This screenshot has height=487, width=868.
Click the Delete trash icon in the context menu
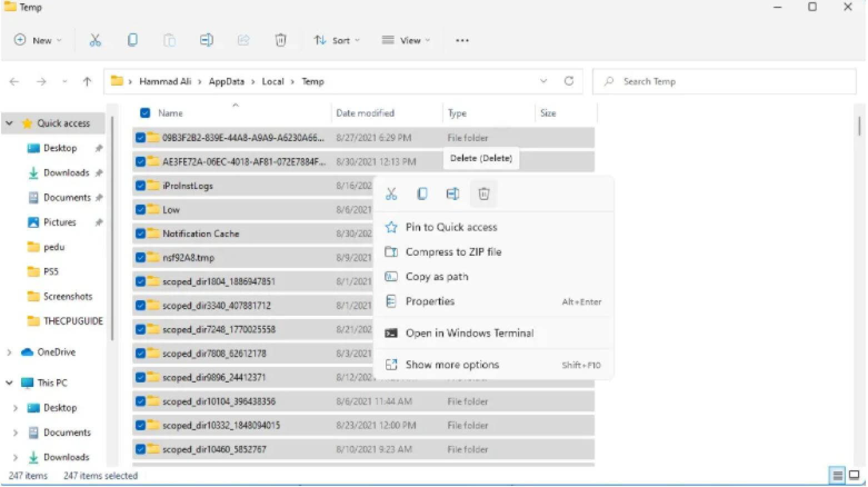(483, 193)
